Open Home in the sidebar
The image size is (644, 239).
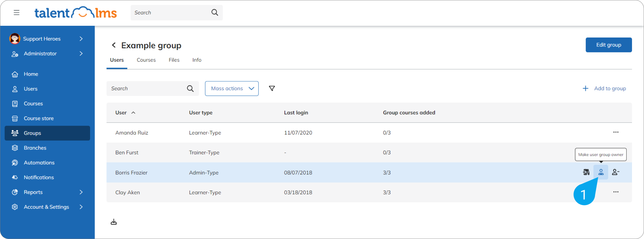[47, 74]
